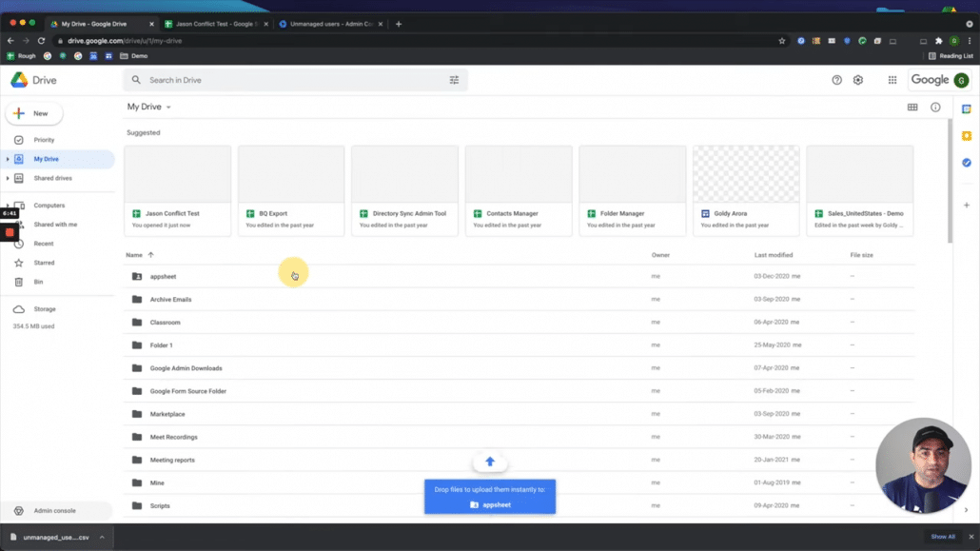Select the Scripts folder
980x551 pixels.
[519, 506]
